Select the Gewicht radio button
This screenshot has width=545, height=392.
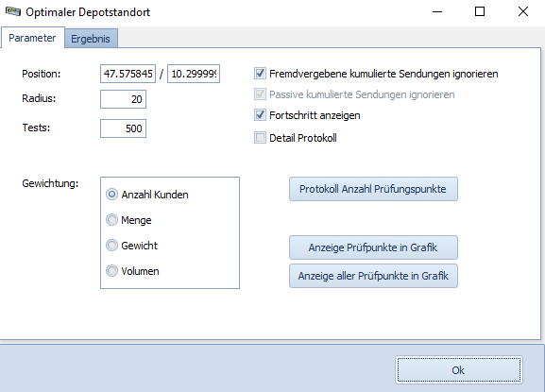[111, 246]
